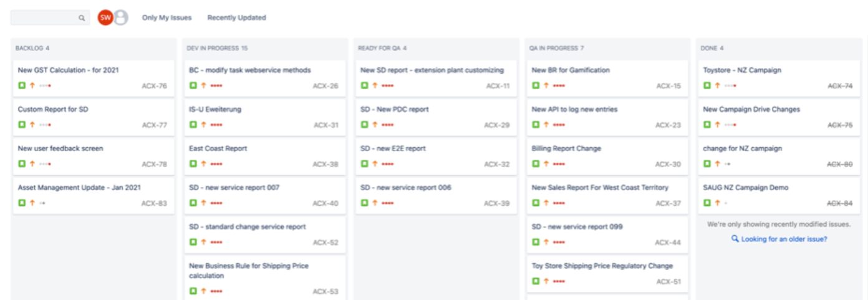Click the DEV IN PROGRESS column header
The image size is (868, 300).
click(x=217, y=48)
